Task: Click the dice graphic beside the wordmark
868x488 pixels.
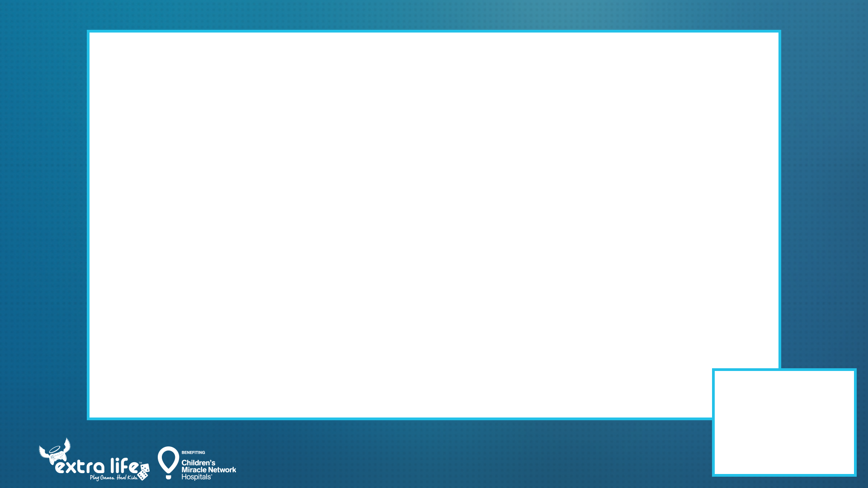Action: point(144,472)
